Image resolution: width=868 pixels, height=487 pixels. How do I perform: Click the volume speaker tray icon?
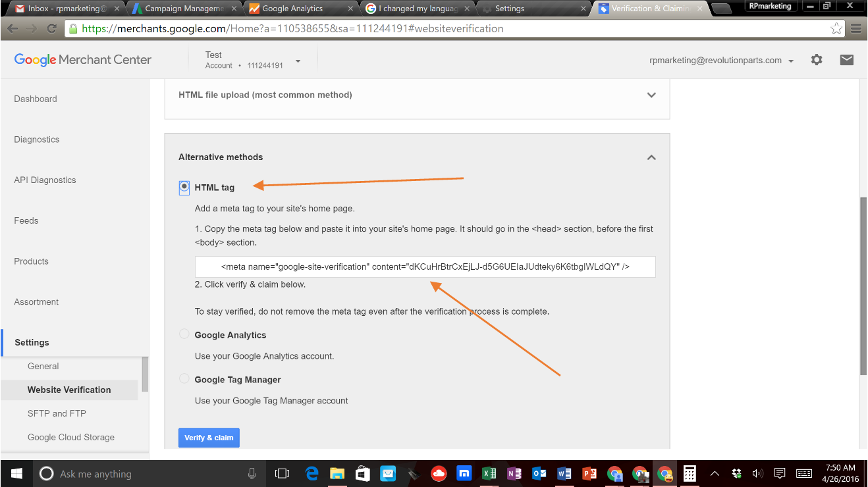(757, 473)
